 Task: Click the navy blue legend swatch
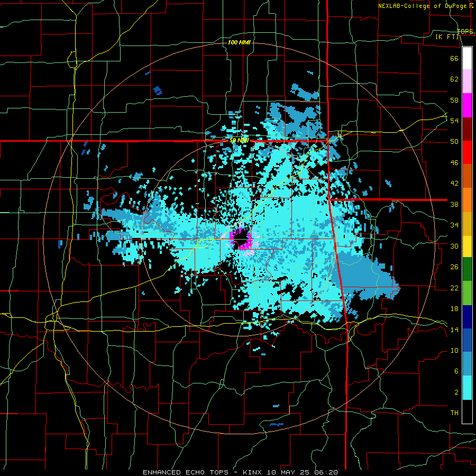[x=467, y=317]
